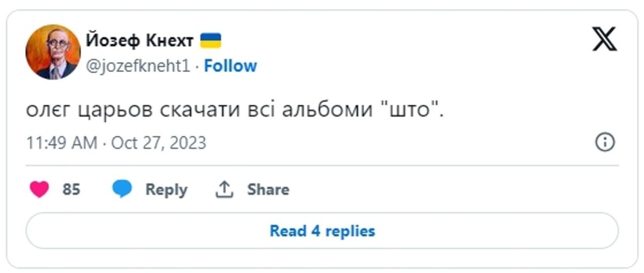Visit the @jozefkneht1 handle link
This screenshot has height=273, width=644.
tap(138, 66)
